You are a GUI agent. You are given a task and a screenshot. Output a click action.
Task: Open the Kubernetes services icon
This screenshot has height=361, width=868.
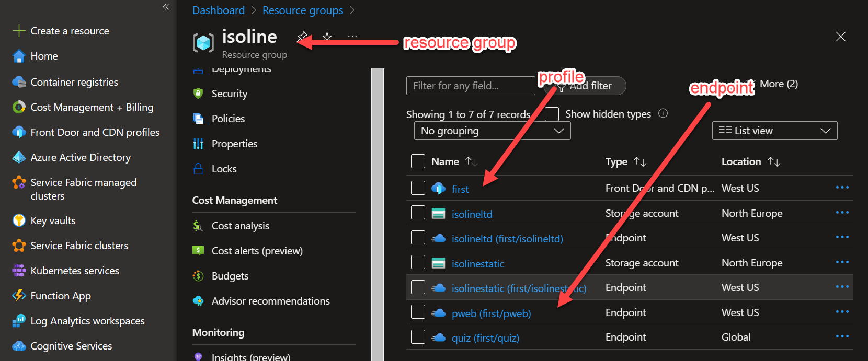pyautogui.click(x=19, y=271)
